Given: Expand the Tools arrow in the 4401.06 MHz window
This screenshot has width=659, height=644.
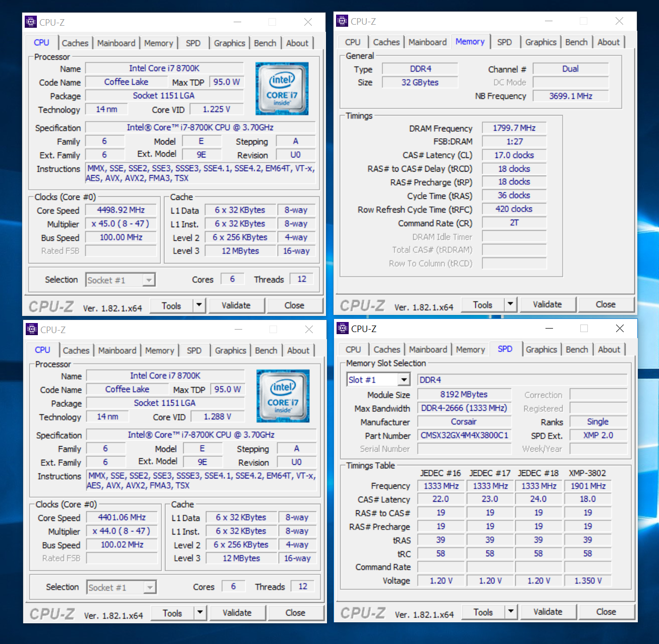Looking at the screenshot, I should click(200, 612).
